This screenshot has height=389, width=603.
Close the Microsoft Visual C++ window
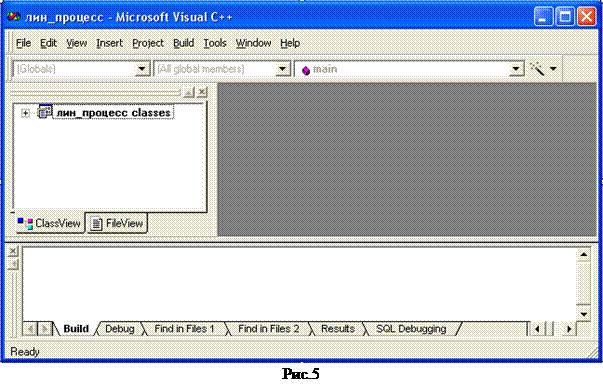pos(587,17)
